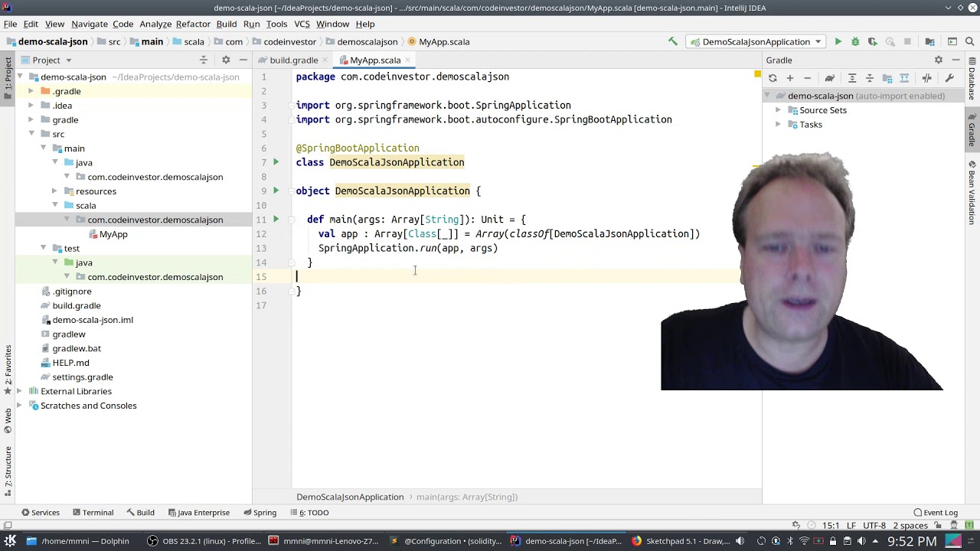This screenshot has width=980, height=551.
Task: Select the MyApp.scala editor tab
Action: point(375,60)
